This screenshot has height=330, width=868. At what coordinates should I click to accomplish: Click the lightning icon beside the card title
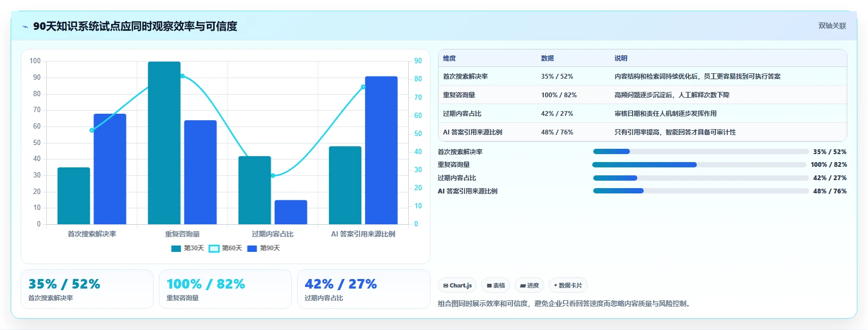(x=25, y=27)
